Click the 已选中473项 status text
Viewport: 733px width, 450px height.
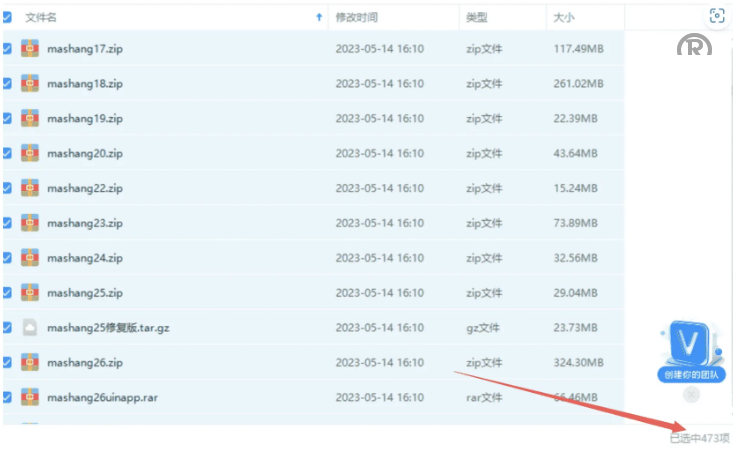pos(699,438)
